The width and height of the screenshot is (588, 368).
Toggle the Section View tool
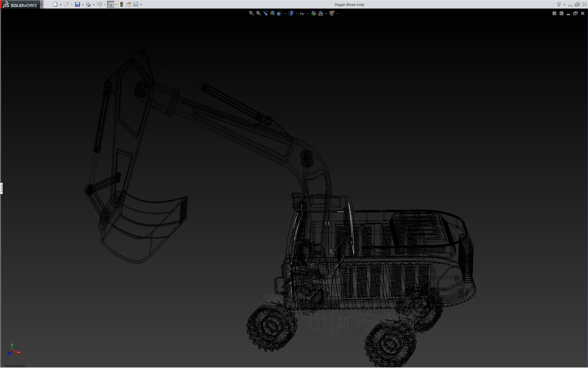[272, 13]
